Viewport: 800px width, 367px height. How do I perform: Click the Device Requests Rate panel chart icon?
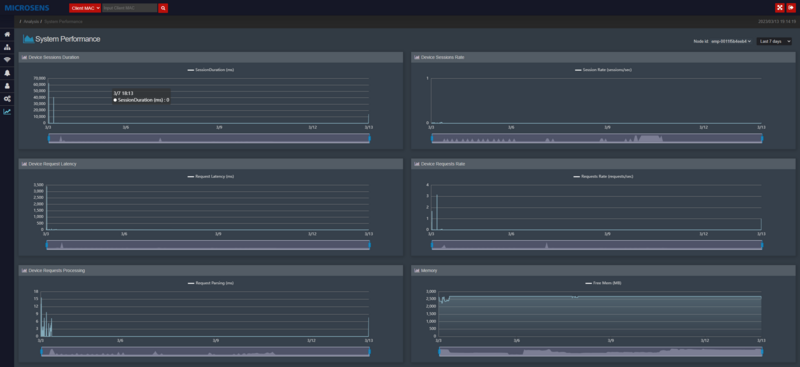coord(417,164)
